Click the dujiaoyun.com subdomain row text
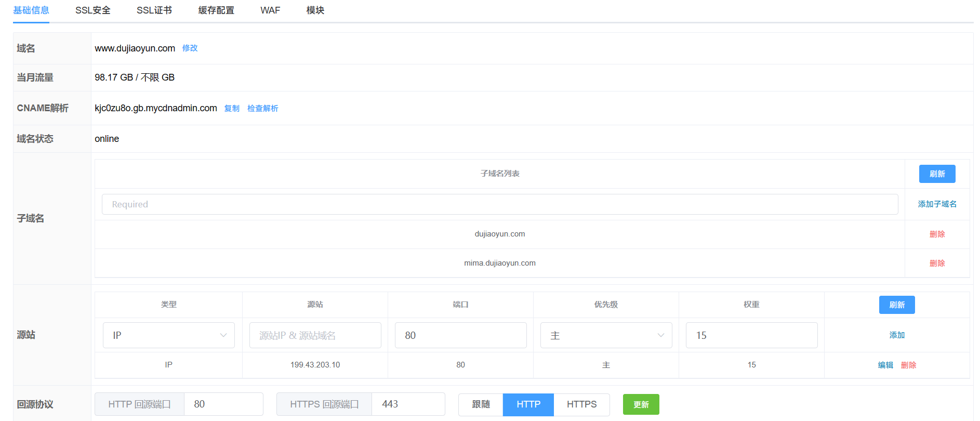The image size is (980, 421). pos(500,234)
